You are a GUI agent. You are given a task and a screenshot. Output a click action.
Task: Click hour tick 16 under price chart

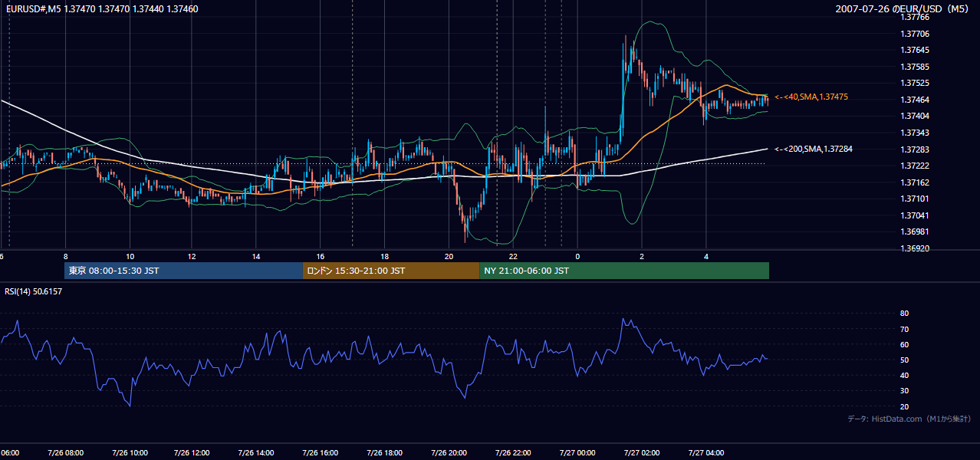pos(321,257)
